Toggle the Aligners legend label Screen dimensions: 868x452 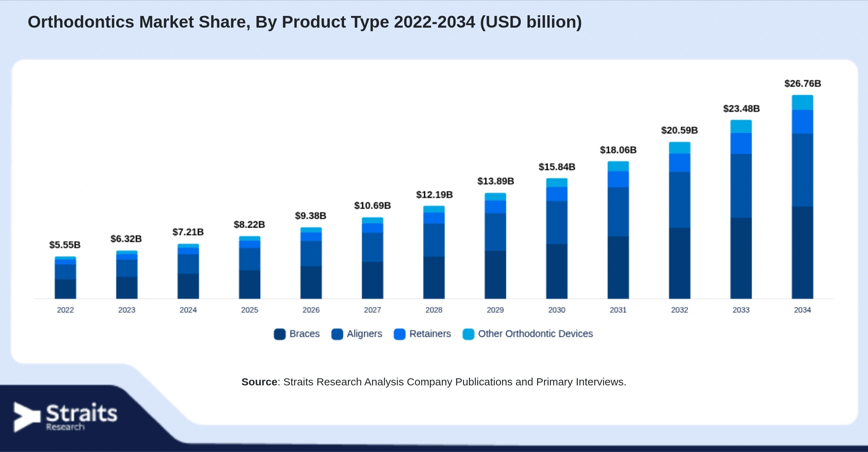click(365, 334)
